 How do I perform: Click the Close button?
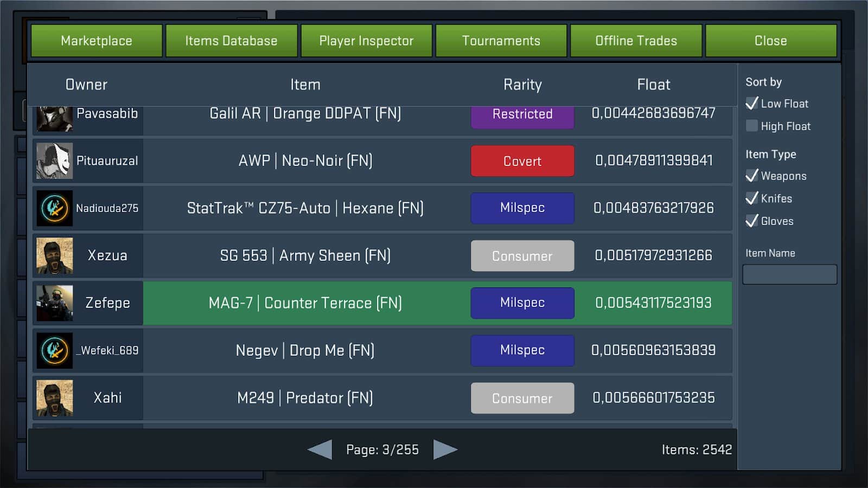[x=770, y=41]
